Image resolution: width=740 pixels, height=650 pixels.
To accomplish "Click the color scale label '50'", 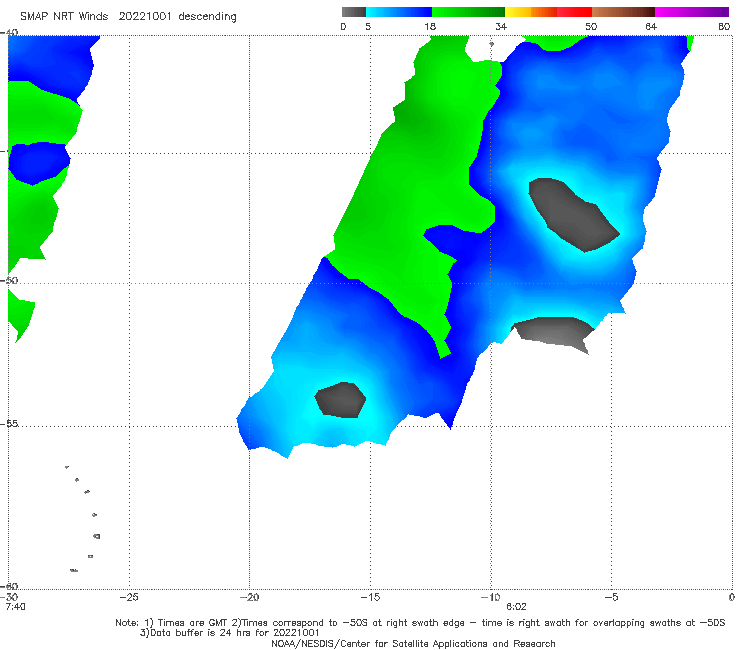I will tap(591, 26).
